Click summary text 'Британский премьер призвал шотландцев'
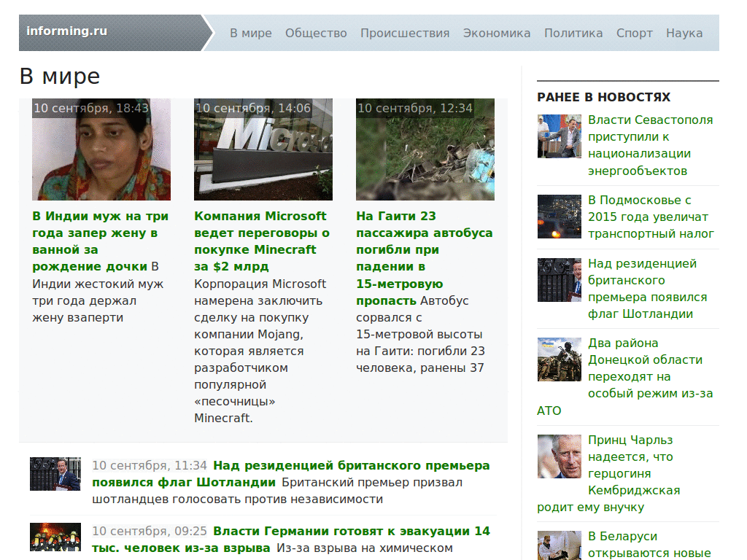747x560 pixels. point(277,491)
